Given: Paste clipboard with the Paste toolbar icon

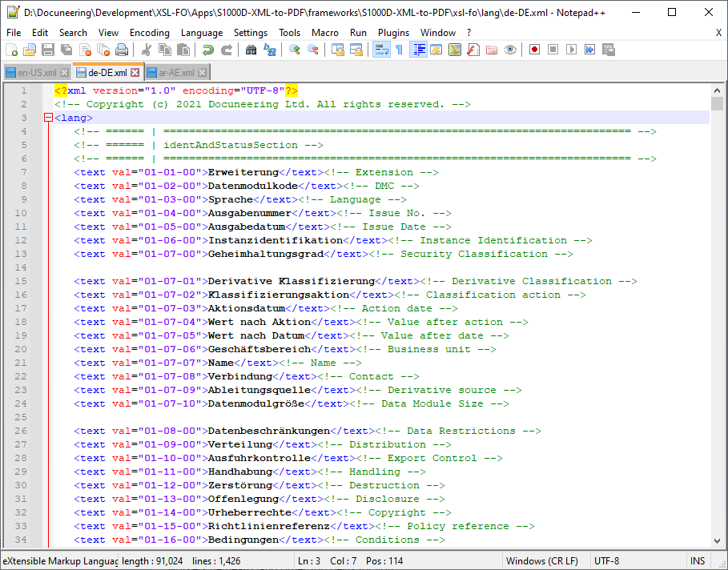Looking at the screenshot, I should point(183,50).
